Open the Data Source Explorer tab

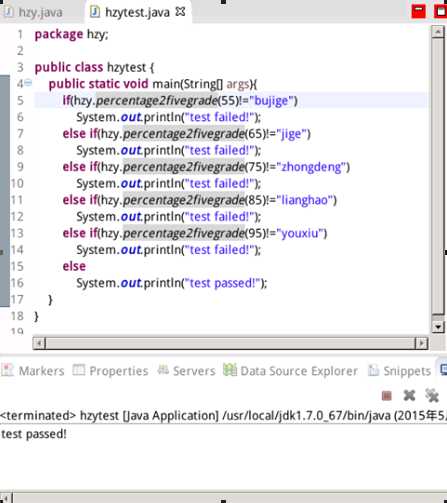tap(291, 371)
